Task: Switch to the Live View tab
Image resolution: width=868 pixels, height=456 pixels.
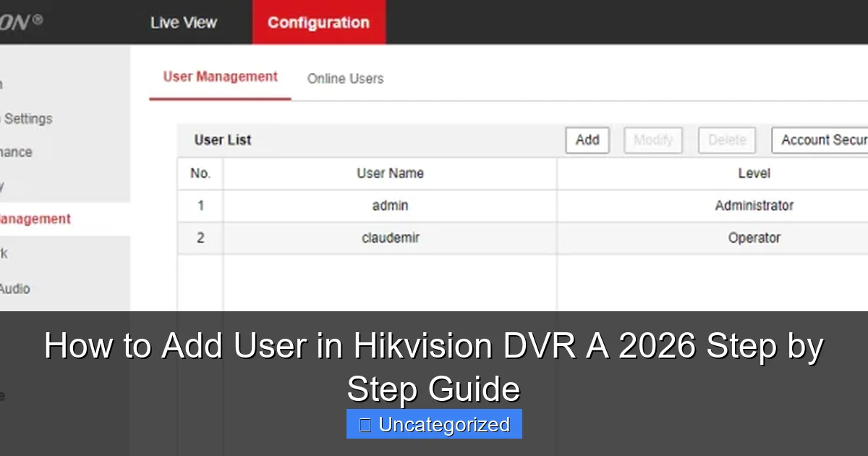Action: tap(183, 22)
